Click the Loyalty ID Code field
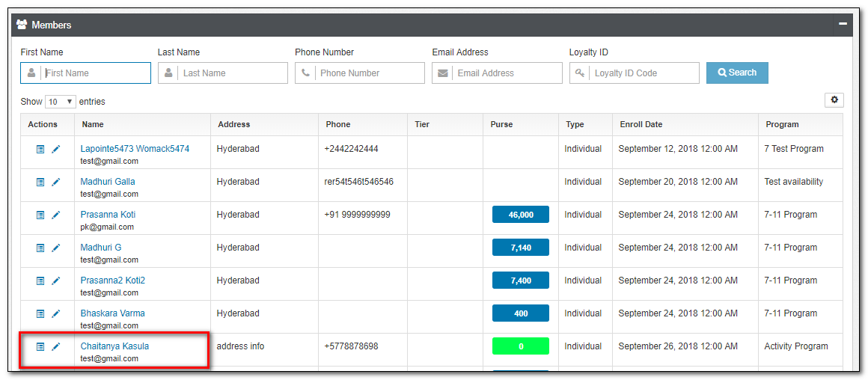Image resolution: width=868 pixels, height=380 pixels. [644, 73]
